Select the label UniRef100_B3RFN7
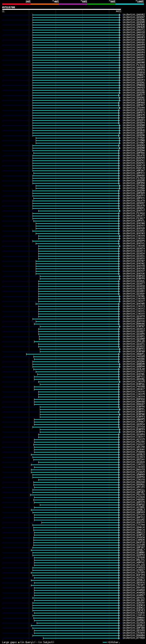This screenshot has height=644, width=146. coord(133,326)
